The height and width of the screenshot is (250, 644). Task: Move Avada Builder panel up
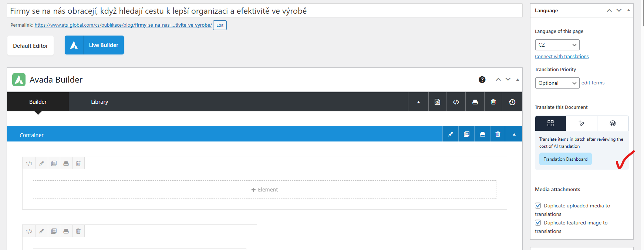498,80
